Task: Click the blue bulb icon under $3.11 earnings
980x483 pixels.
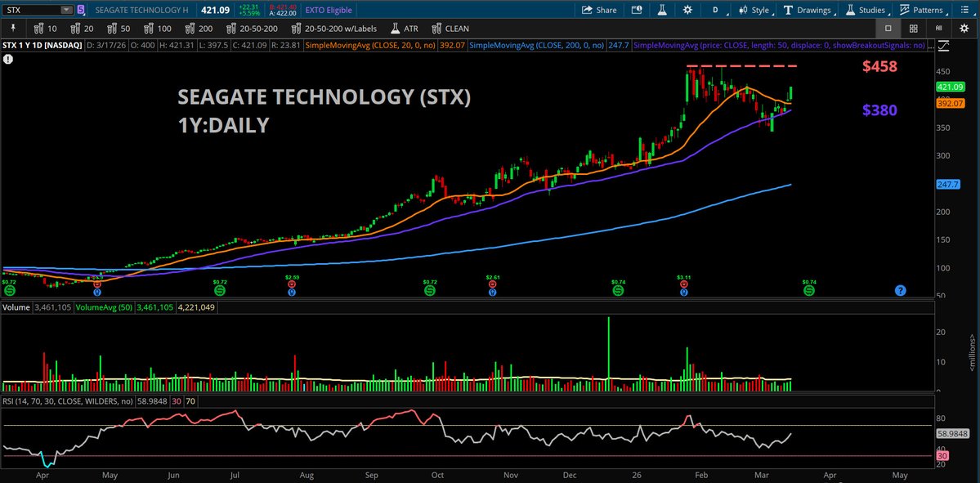Action: [684, 292]
